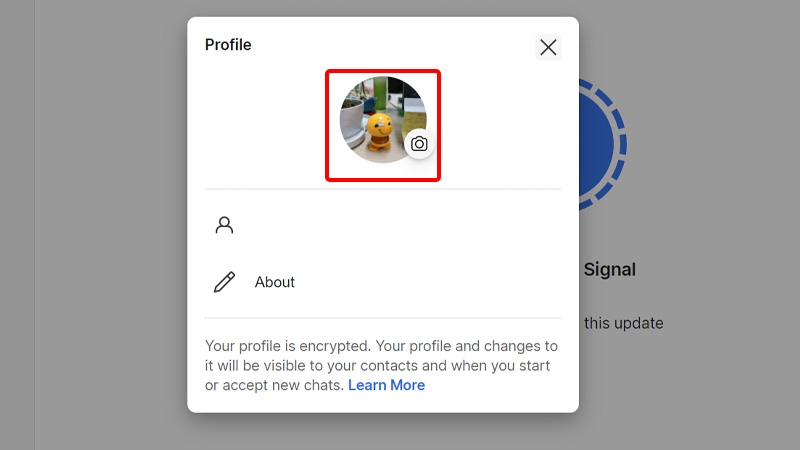Click the "this update" text in the background

pyautogui.click(x=623, y=323)
